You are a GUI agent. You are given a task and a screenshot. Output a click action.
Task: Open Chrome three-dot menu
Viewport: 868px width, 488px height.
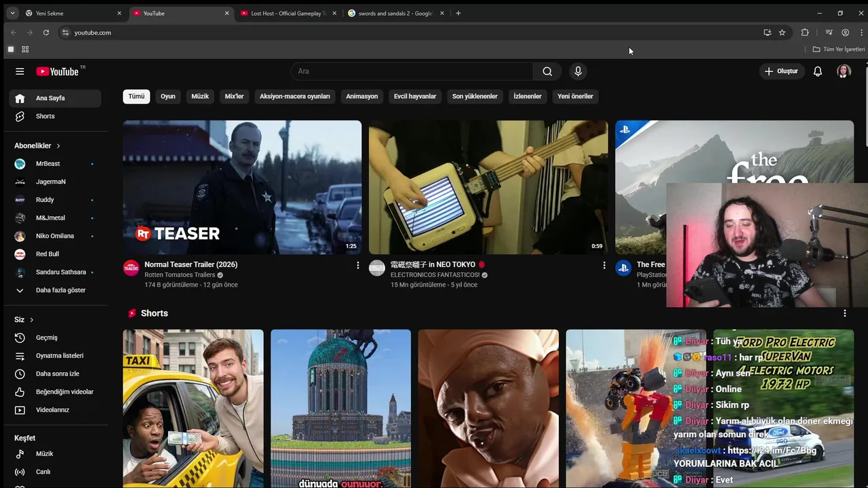[862, 33]
